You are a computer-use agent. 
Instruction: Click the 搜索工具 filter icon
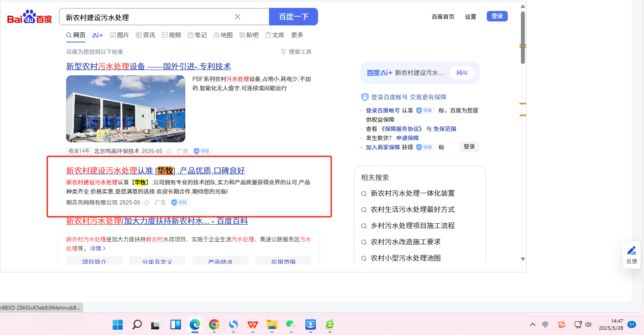click(283, 52)
